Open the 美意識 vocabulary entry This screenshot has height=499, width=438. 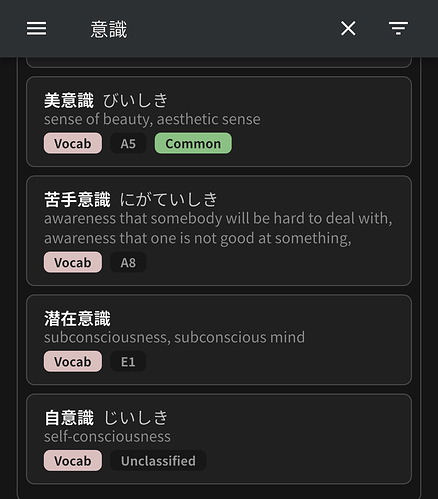click(219, 122)
